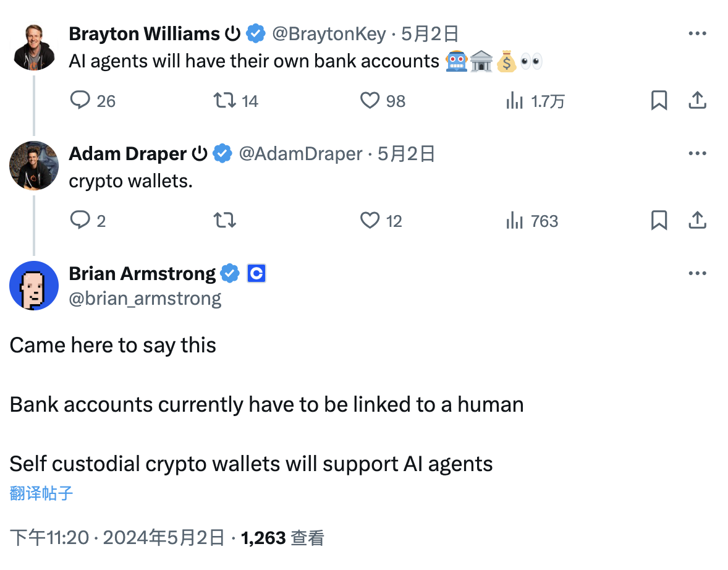Viewport: 728px width, 570px height.
Task: Open more options on Brian Armstrong's tweet
Action: click(x=697, y=273)
